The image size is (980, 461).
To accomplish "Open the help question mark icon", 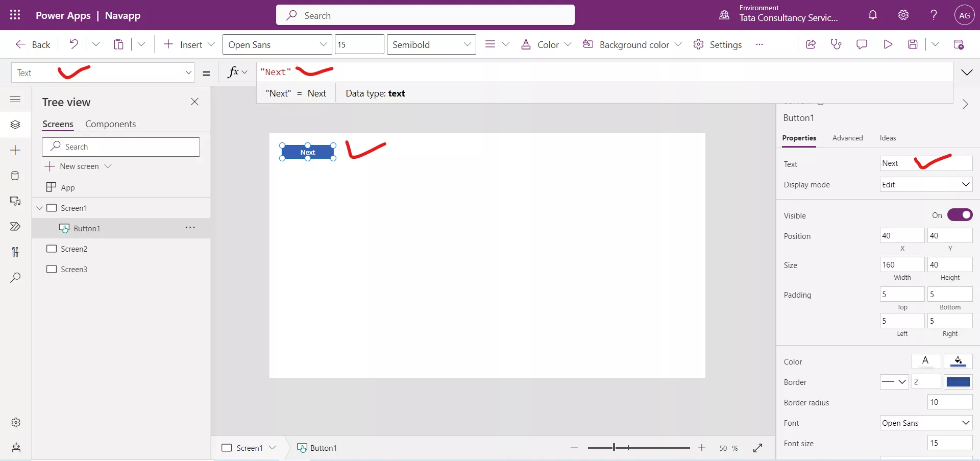I will (934, 15).
